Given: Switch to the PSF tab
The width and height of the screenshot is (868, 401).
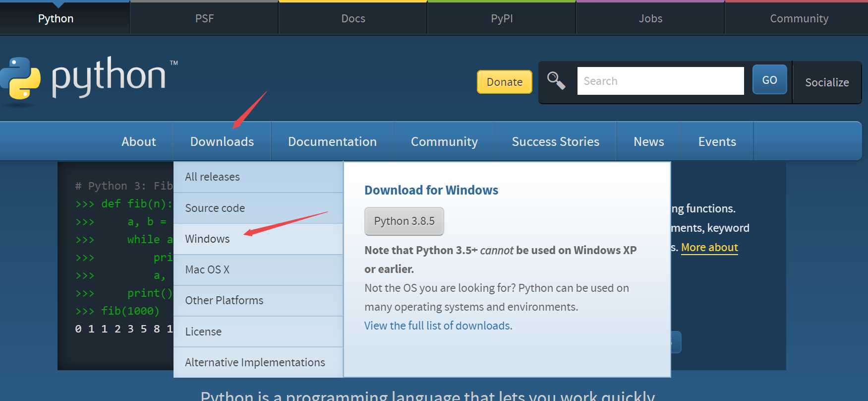Looking at the screenshot, I should (204, 18).
